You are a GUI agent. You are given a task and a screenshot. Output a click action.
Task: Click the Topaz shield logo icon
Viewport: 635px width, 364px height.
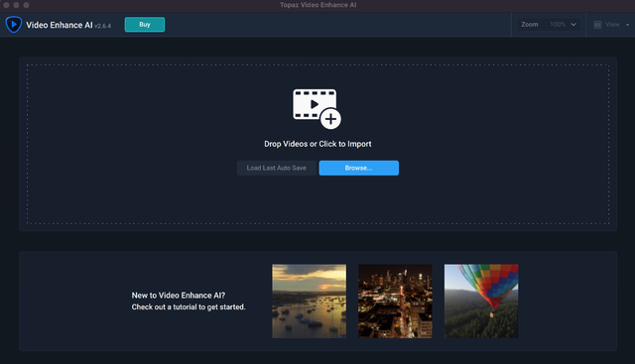click(x=14, y=24)
